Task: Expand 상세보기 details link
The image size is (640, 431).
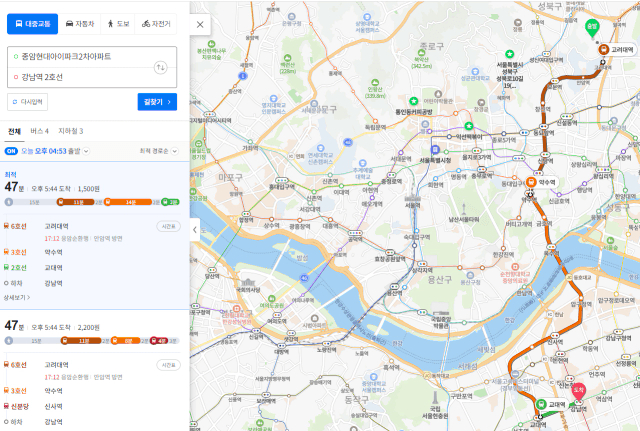Action: coord(17,298)
